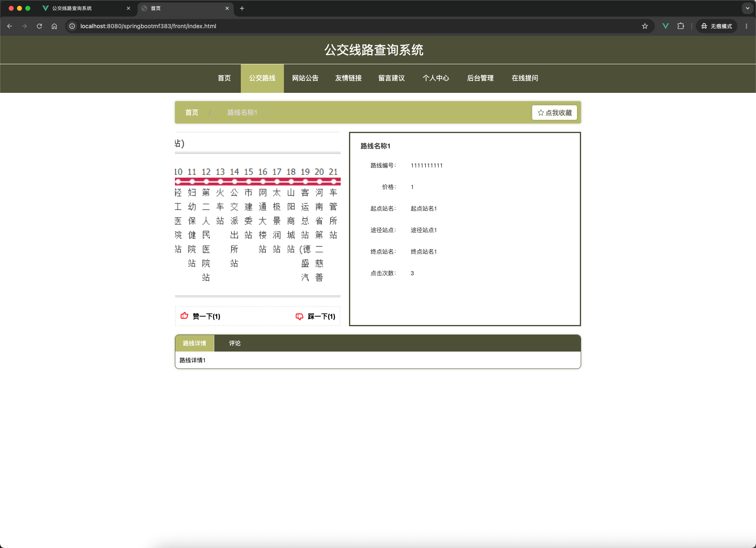Open the Chrome three-dot menu
This screenshot has height=548, width=756.
point(746,26)
